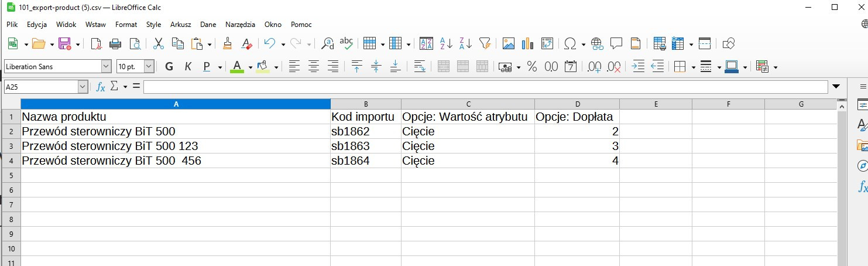Click the Export as PDF icon
The width and height of the screenshot is (868, 266).
click(96, 43)
